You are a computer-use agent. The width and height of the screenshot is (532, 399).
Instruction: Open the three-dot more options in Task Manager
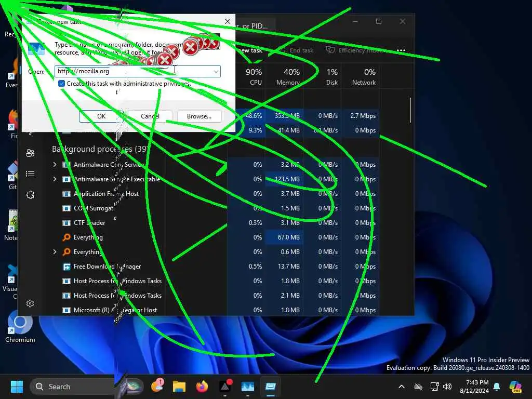tap(401, 50)
